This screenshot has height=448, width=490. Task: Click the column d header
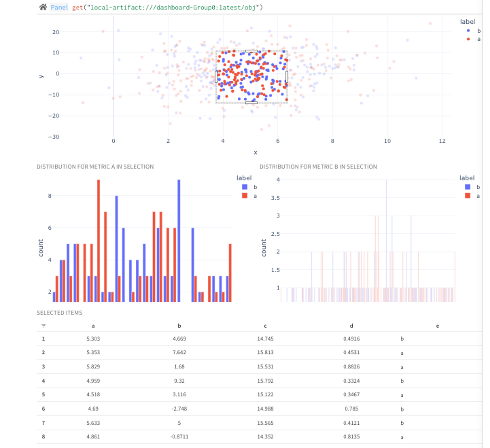click(x=351, y=326)
